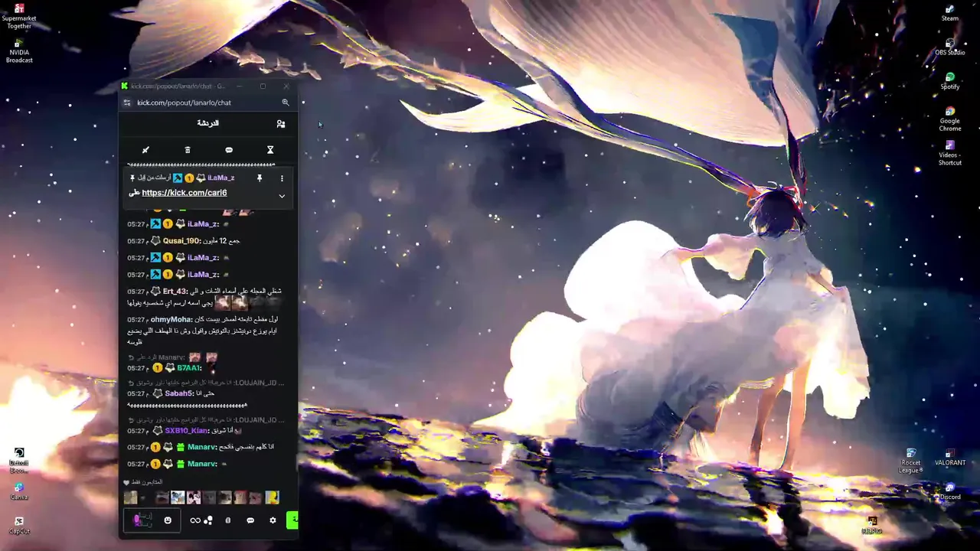Click username ohmyMoha in chat
Viewport: 980px width, 551px height.
[x=171, y=319]
